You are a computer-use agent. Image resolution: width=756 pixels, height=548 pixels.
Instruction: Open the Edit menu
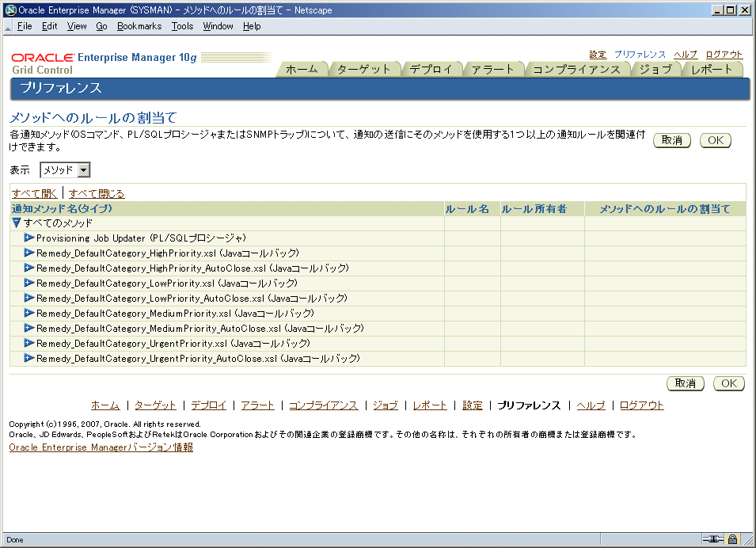click(x=49, y=26)
